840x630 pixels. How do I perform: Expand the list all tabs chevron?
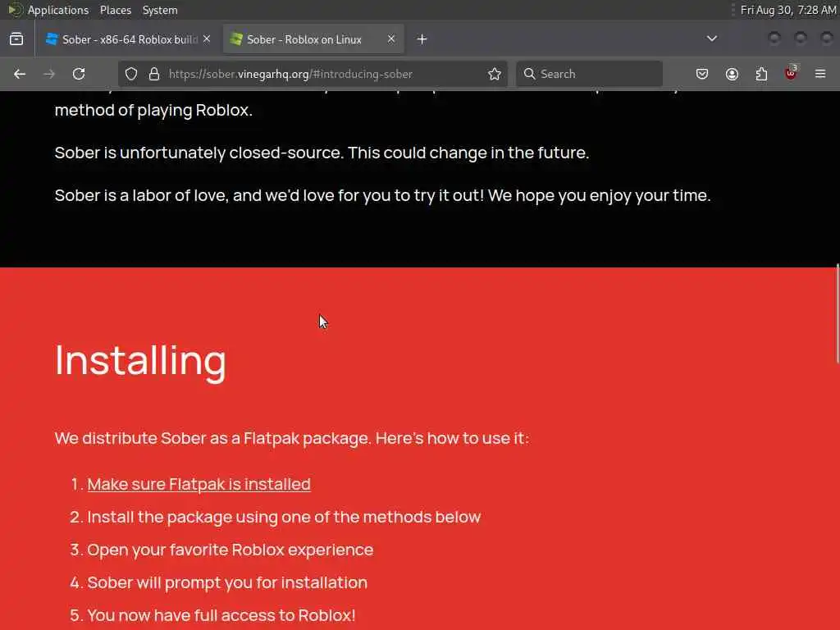coord(711,39)
